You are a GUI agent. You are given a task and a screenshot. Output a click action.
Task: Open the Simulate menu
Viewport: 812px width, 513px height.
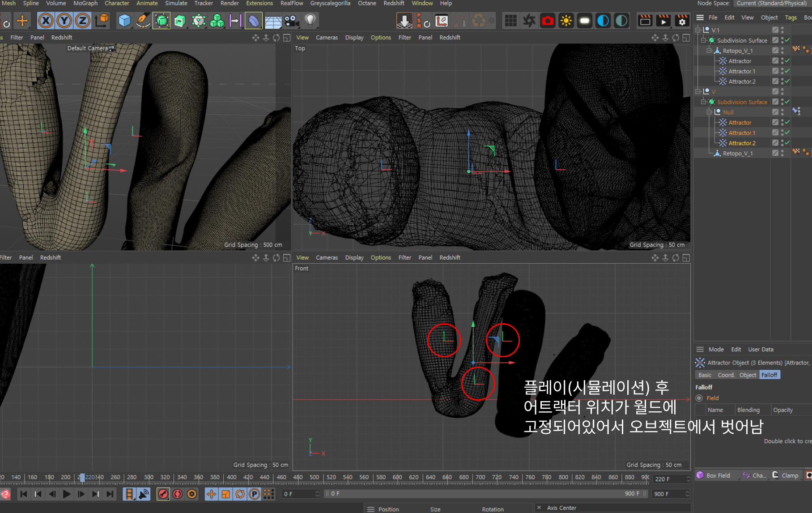176,3
